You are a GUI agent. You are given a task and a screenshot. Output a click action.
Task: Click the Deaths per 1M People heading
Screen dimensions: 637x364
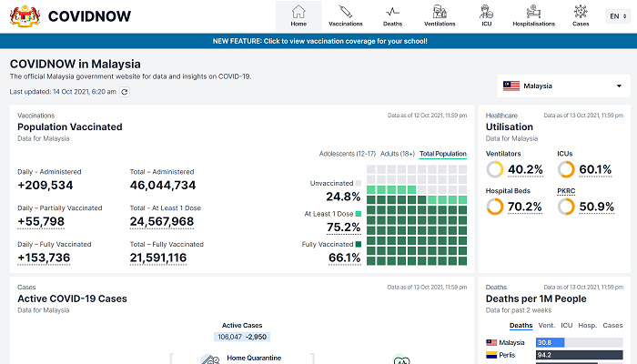[x=536, y=298]
